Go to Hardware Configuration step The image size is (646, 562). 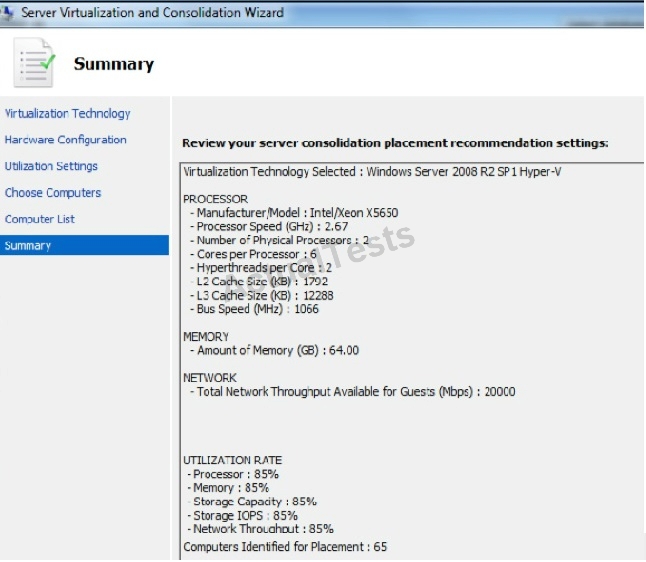click(66, 140)
